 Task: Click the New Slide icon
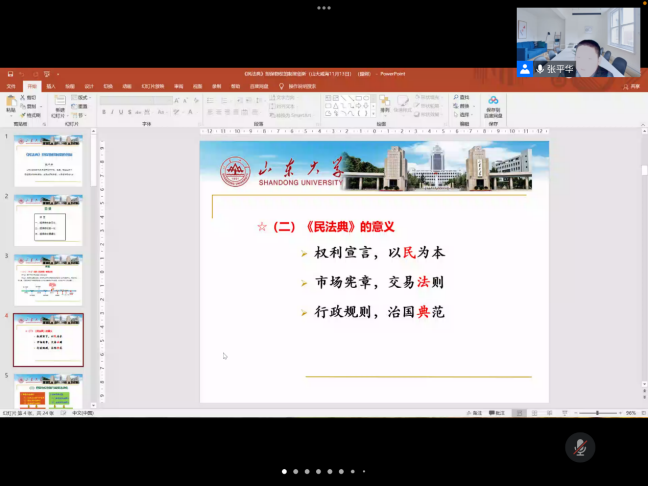(x=60, y=102)
